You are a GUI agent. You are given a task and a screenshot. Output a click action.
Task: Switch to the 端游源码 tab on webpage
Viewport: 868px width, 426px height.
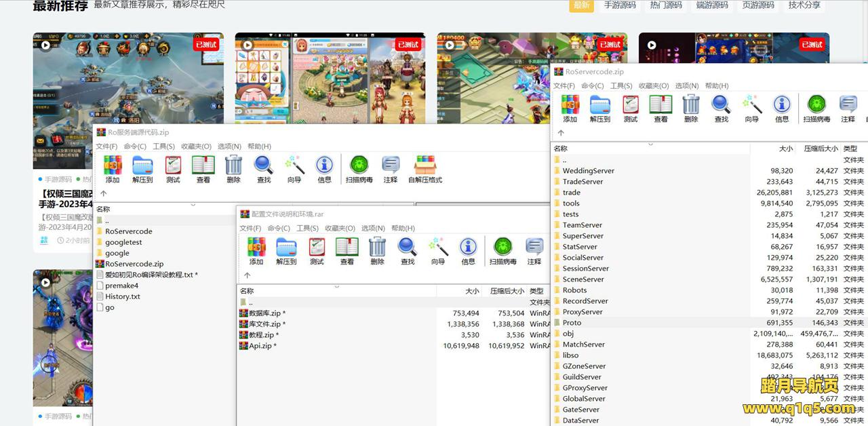tap(712, 5)
